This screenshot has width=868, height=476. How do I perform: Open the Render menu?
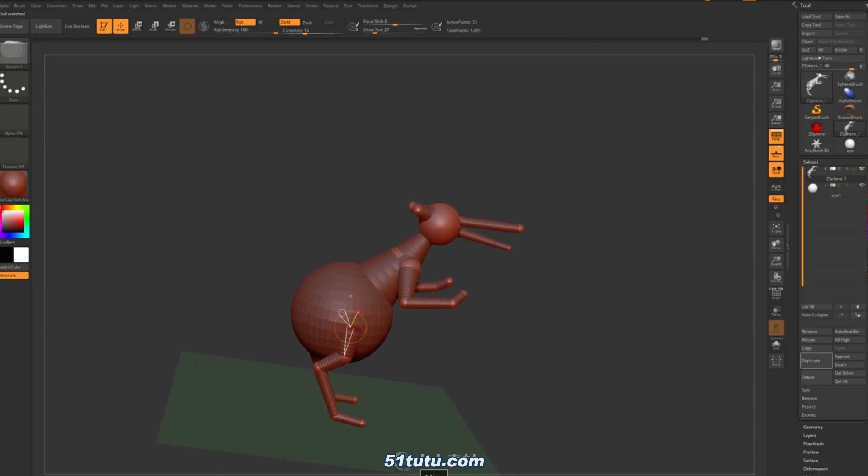pos(274,6)
